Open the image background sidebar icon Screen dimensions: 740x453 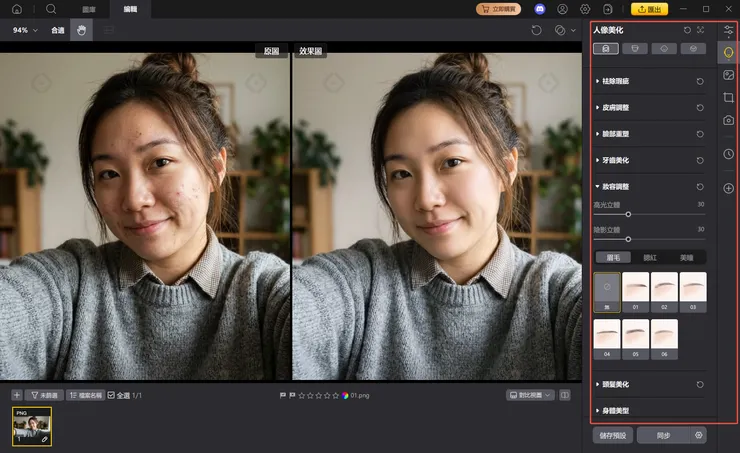[729, 75]
